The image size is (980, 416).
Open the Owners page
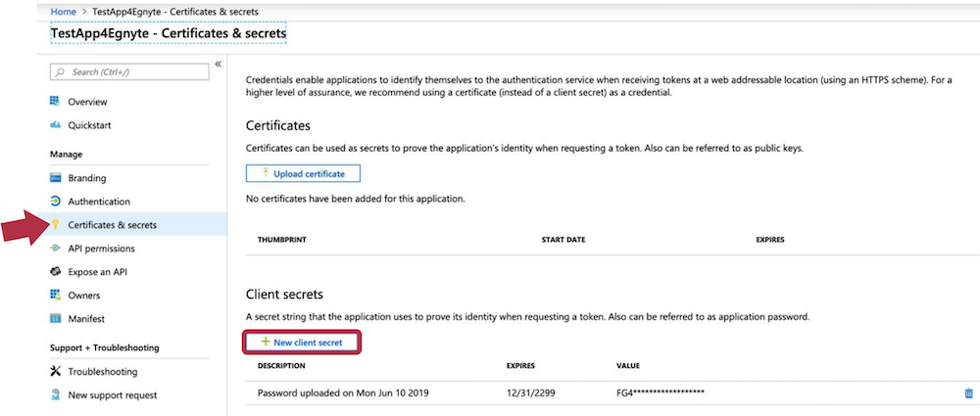click(x=83, y=296)
